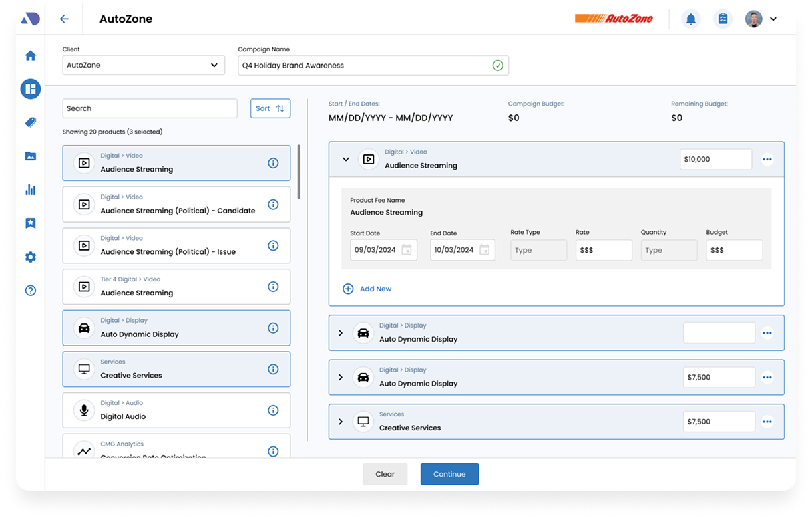Edit the $10,000 budget field
Screen dimensions: 812x520
[716, 159]
